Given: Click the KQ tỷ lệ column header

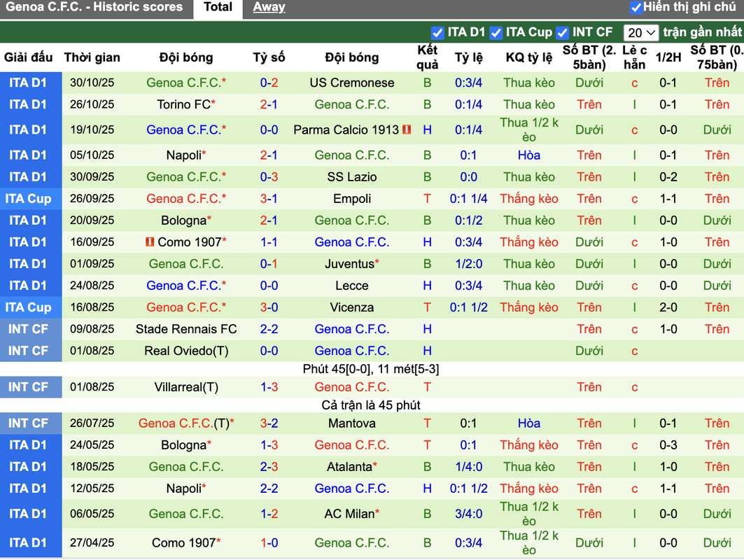Looking at the screenshot, I should (x=528, y=57).
